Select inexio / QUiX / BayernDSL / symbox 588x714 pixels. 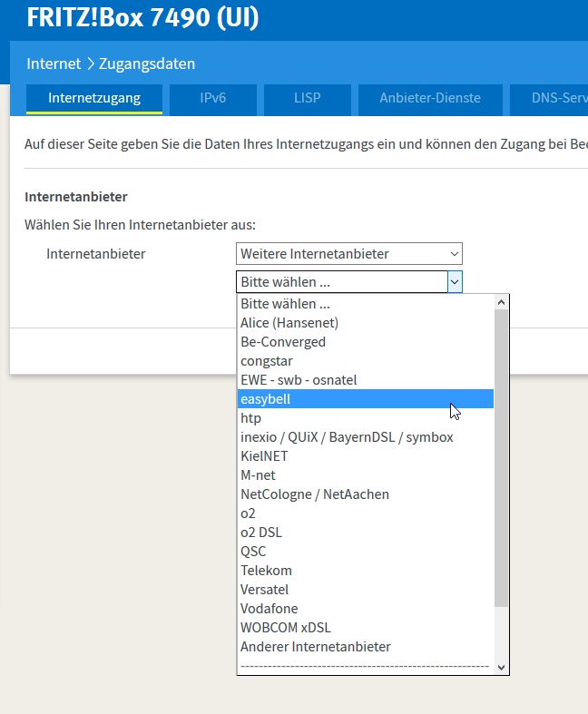tap(366, 437)
